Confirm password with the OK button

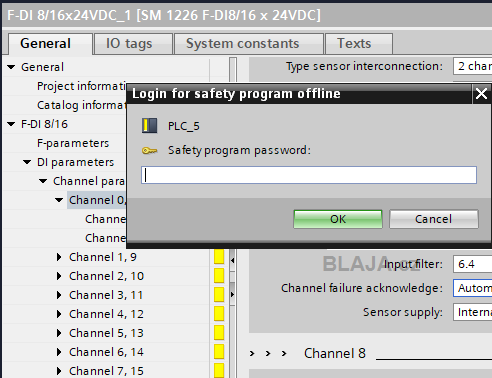[x=338, y=219]
